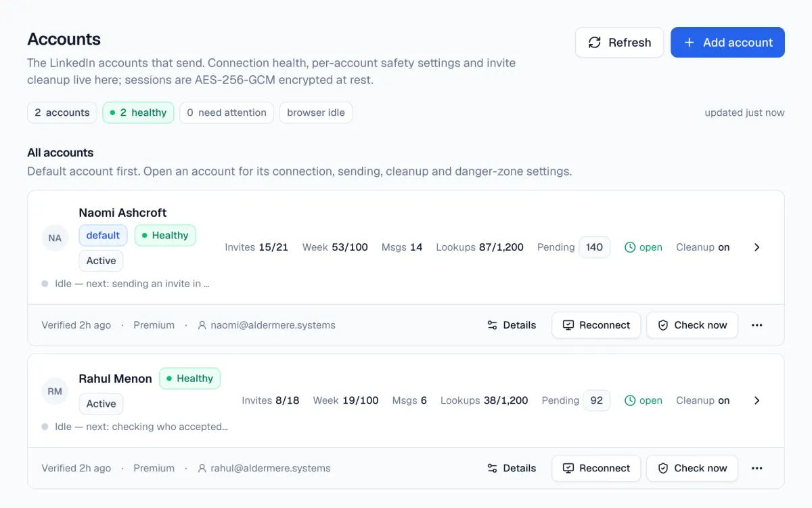Click Rahul's 'Week 19/100' stat

click(346, 400)
